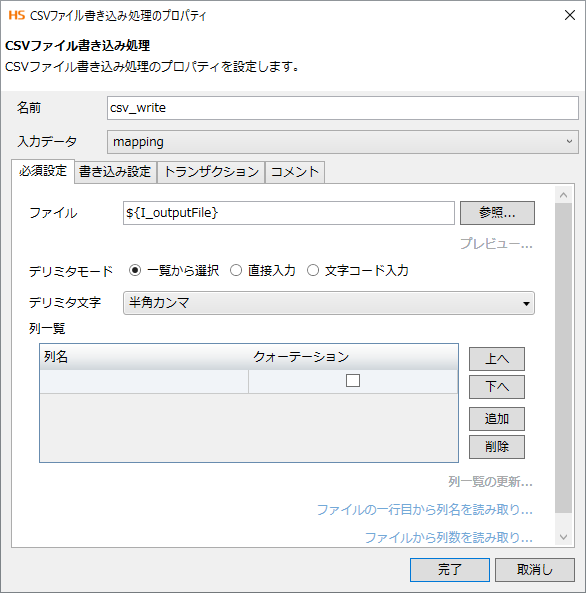
Task: Click the 列一覧の更新... link
Action: (490, 482)
